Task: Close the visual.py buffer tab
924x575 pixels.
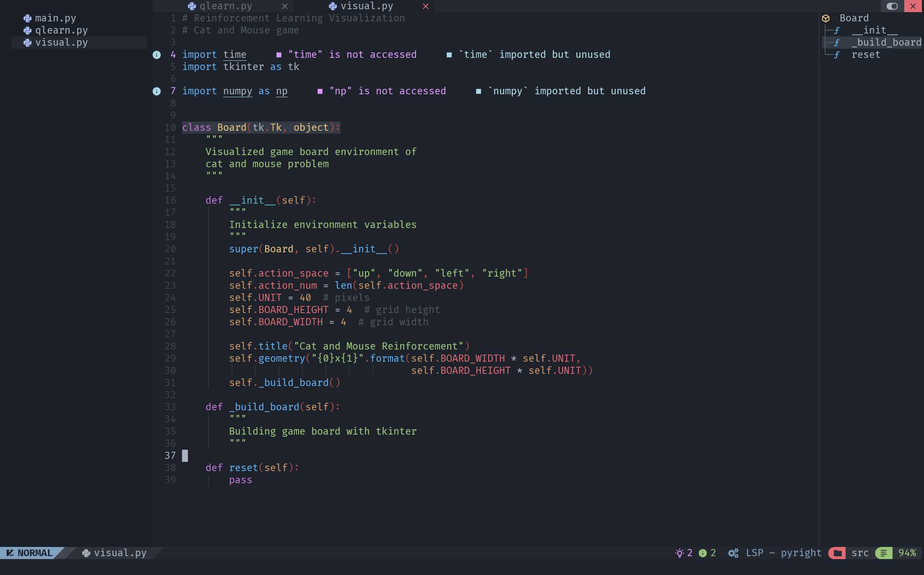Action: point(426,6)
